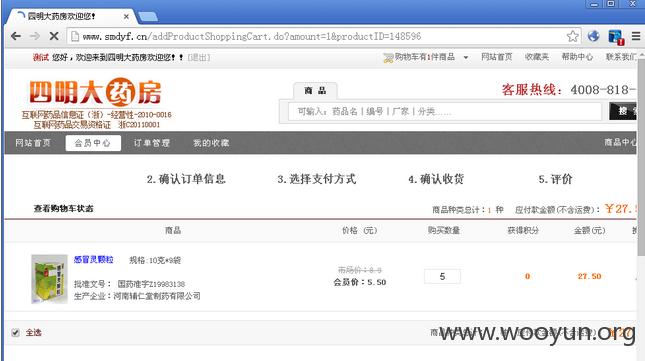This screenshot has width=645, height=361.
Task: Click the purchase quantity field showing 5
Action: pos(442,276)
